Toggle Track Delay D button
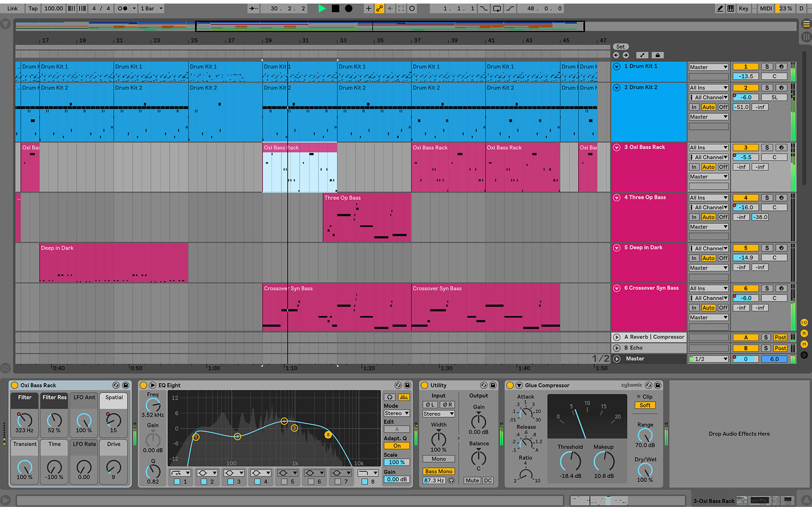Image resolution: width=812 pixels, height=511 pixels. [x=804, y=355]
